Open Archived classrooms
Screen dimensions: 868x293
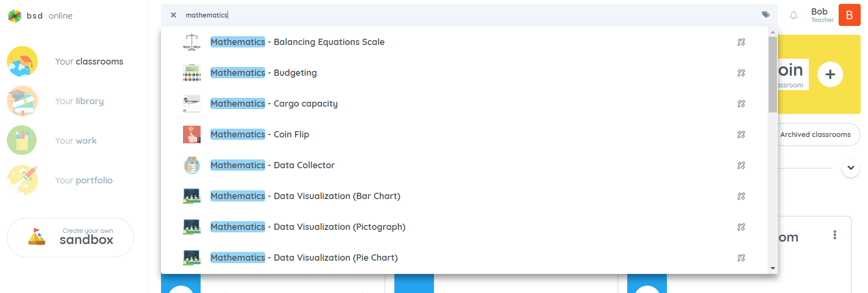pyautogui.click(x=815, y=135)
